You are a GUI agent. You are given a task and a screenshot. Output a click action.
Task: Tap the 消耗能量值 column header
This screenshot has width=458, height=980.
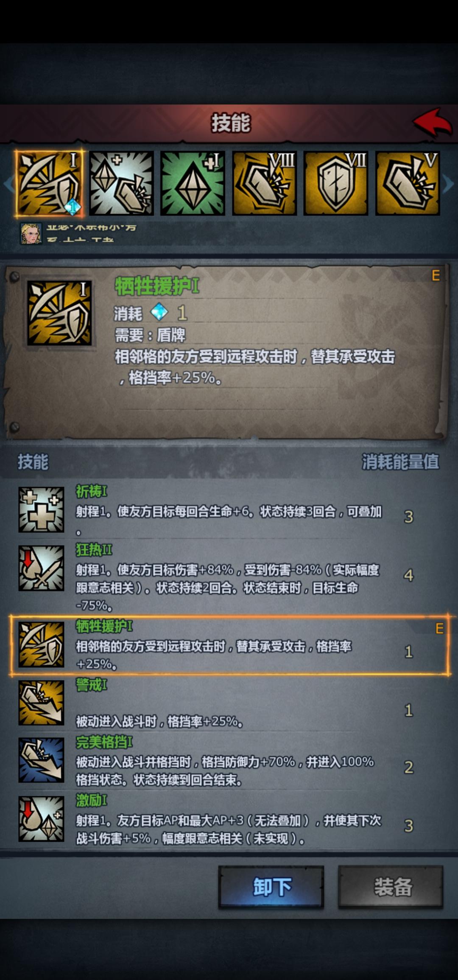(x=400, y=462)
